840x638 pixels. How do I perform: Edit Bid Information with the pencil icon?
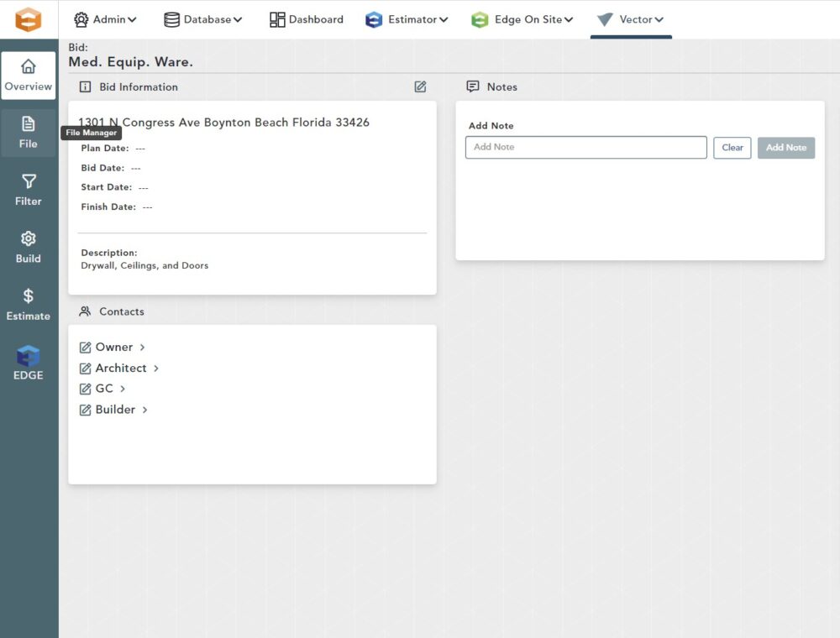click(421, 86)
